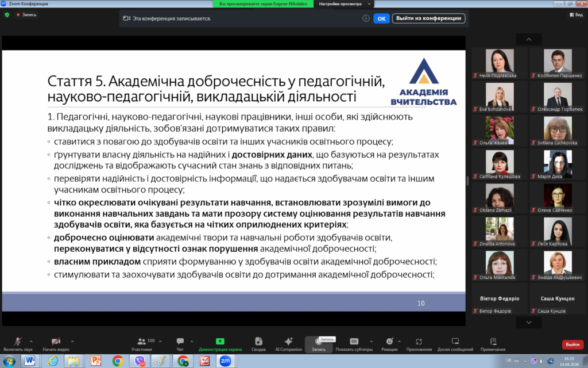Open Google Chrome from Windows taskbar
The width and height of the screenshot is (588, 368).
click(x=118, y=361)
